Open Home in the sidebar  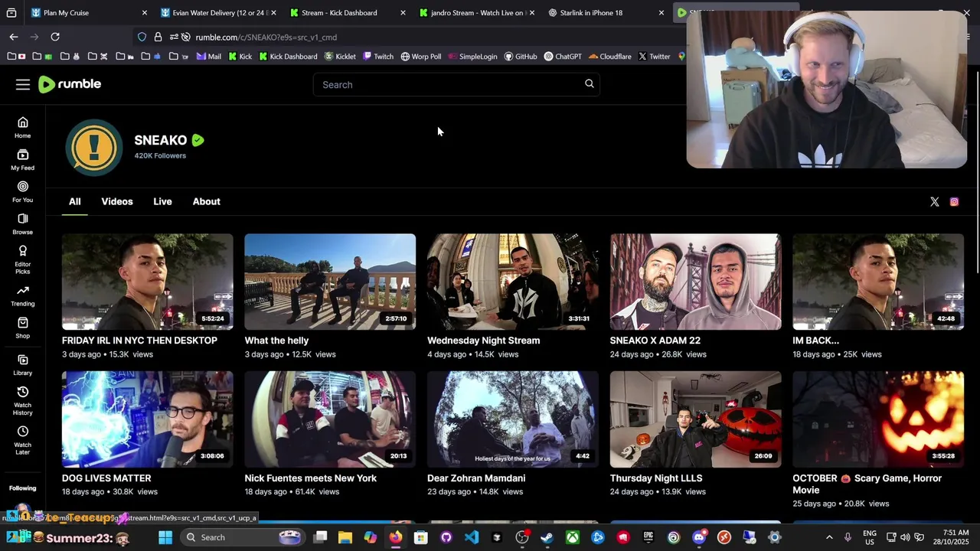(23, 128)
